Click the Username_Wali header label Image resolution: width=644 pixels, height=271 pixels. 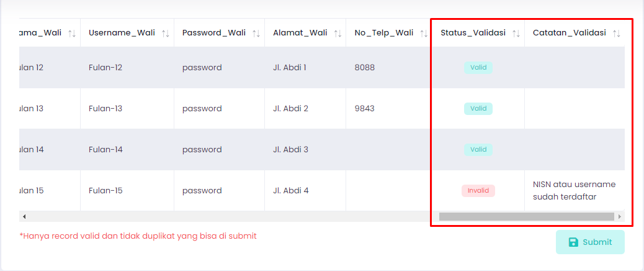122,33
